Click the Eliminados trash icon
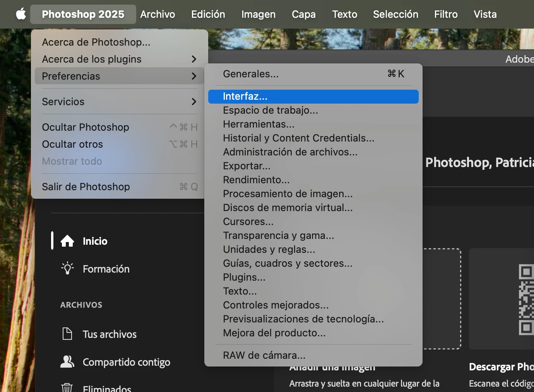This screenshot has height=392, width=534. point(67,387)
